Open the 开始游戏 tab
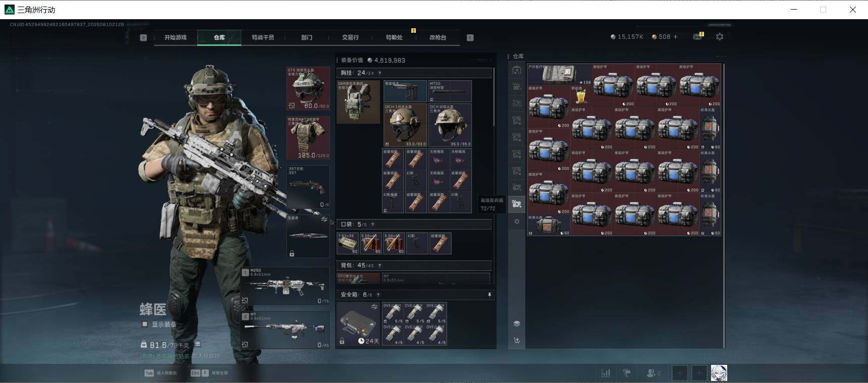 [x=175, y=37]
